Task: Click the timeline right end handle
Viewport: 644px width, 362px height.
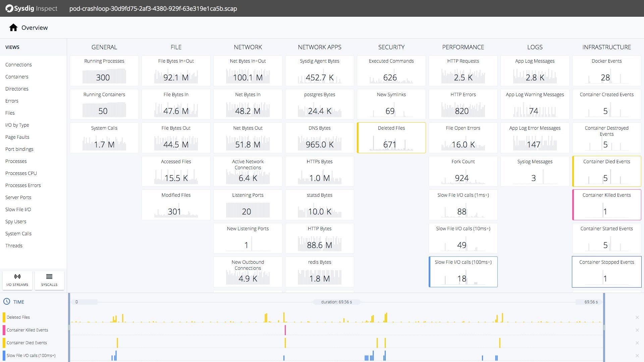Action: [604, 327]
